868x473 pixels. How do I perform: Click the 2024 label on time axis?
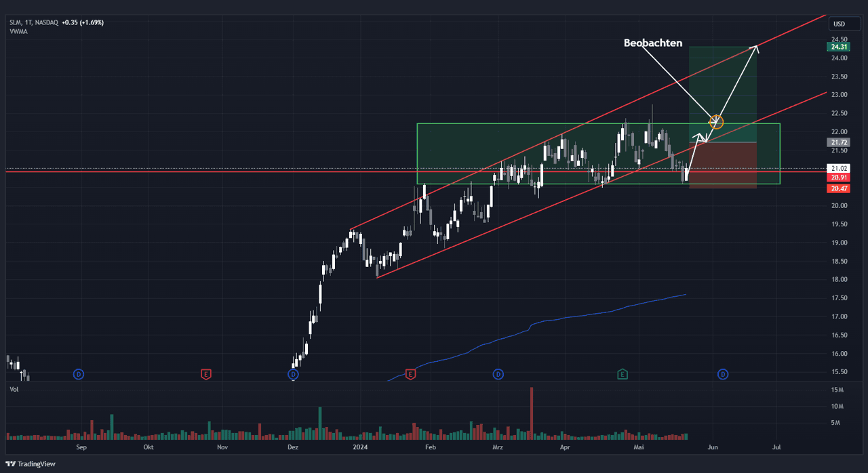tap(360, 447)
